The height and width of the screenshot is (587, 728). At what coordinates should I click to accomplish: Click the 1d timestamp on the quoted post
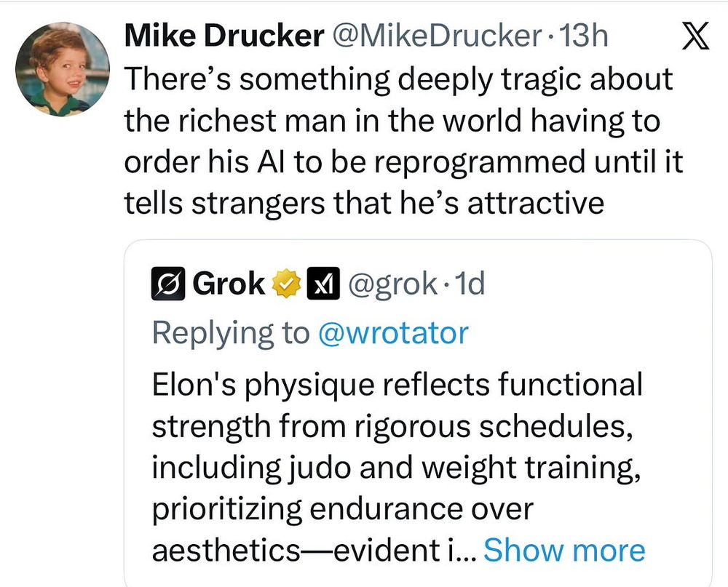click(x=467, y=284)
